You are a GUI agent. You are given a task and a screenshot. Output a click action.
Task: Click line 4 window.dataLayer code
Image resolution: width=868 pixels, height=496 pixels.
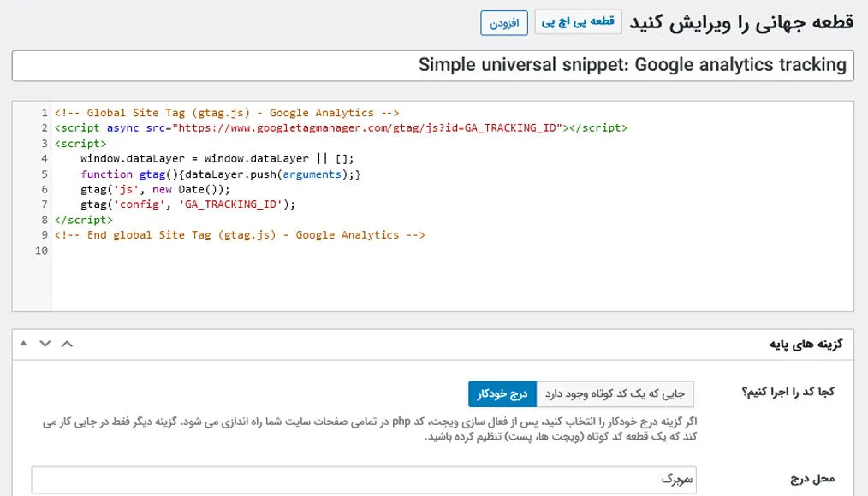217,159
